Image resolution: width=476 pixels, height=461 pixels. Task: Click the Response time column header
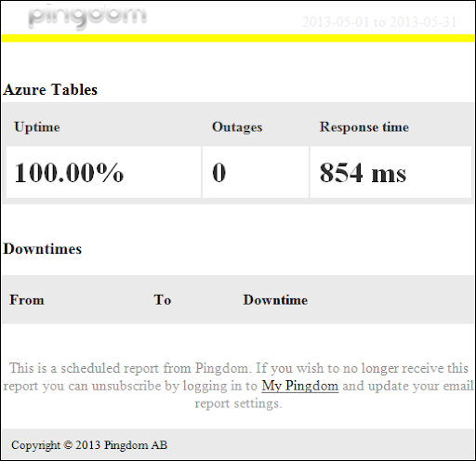(364, 127)
